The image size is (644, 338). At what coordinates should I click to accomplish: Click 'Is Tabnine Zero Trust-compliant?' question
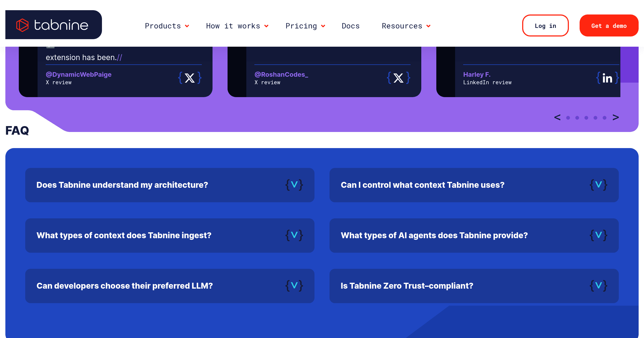[x=407, y=286]
